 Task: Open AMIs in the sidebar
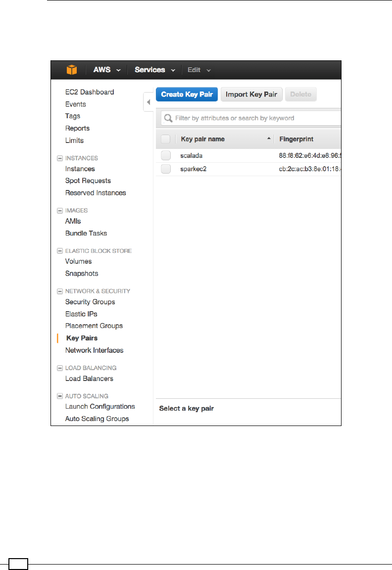pyautogui.click(x=73, y=221)
